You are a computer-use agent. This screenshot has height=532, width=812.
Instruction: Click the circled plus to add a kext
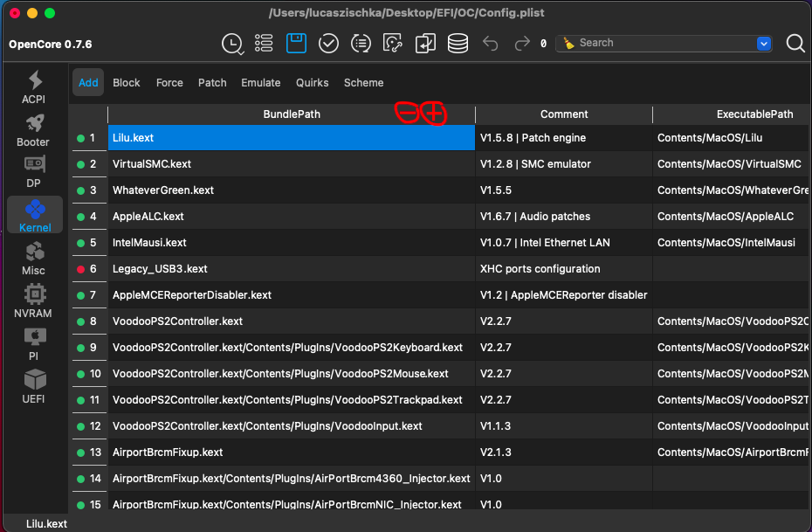(434, 114)
